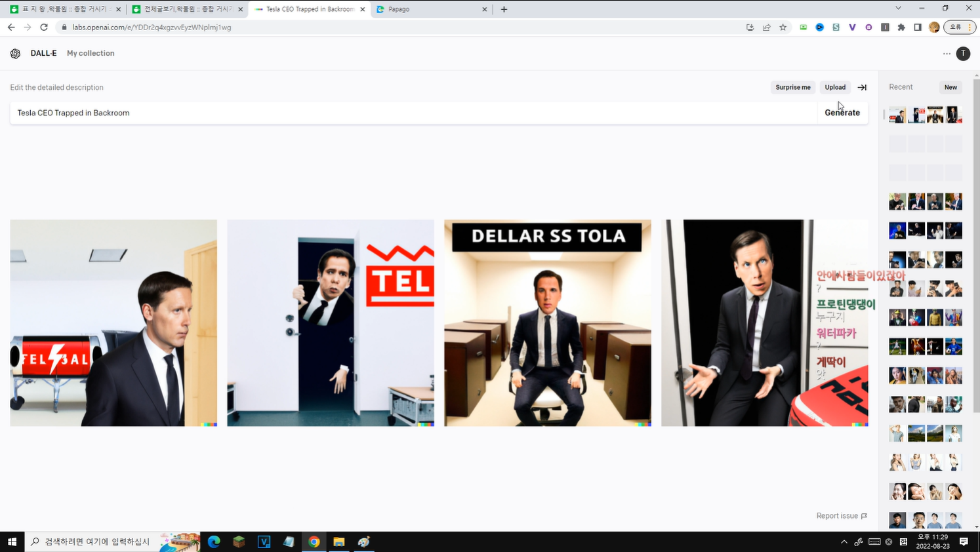Click the teal S extension icon
This screenshot has height=552, width=980.
836,28
